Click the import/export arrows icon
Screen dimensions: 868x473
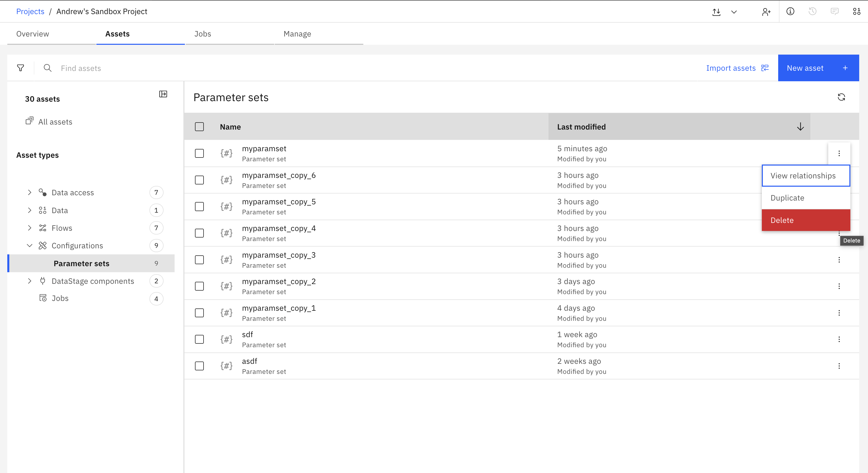click(x=716, y=12)
